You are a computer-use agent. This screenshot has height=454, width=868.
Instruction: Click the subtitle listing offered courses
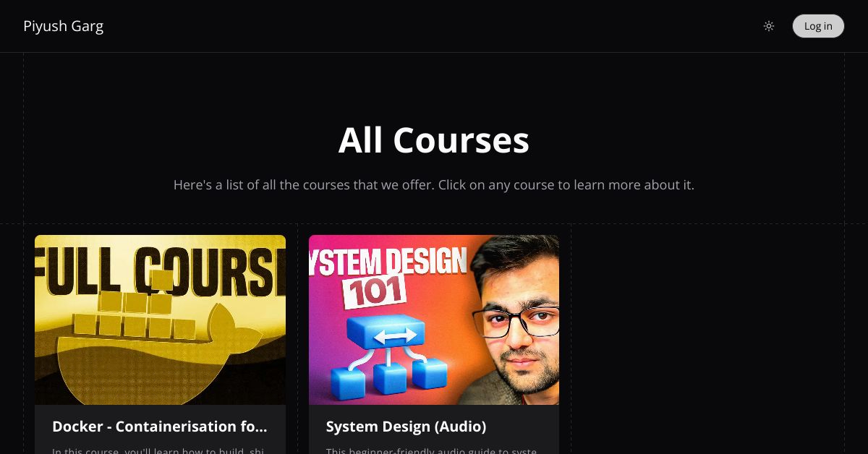click(434, 185)
